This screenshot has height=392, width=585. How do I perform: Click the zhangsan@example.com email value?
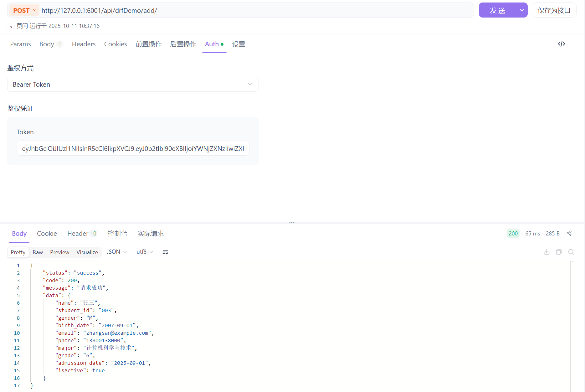pyautogui.click(x=117, y=333)
